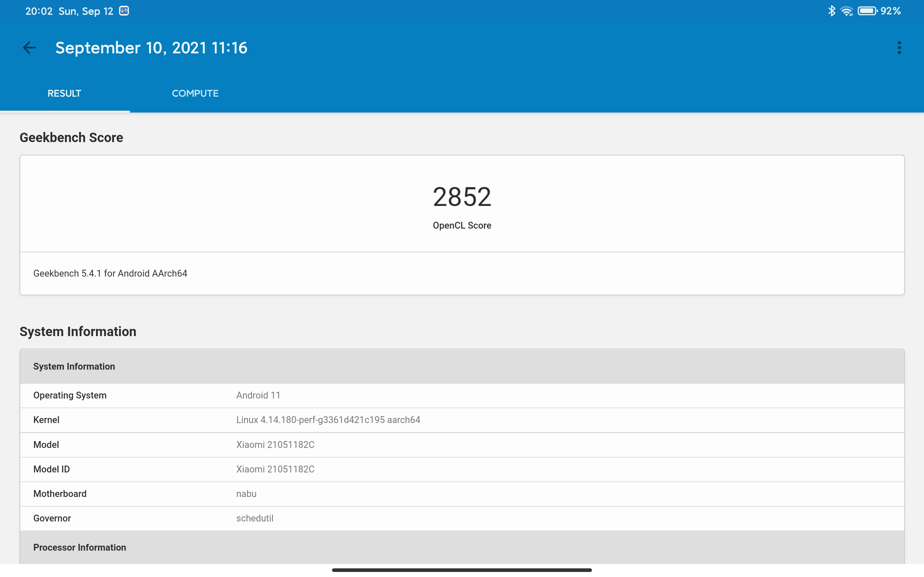The width and height of the screenshot is (924, 577).
Task: Open the three-dot overflow menu
Action: (899, 48)
